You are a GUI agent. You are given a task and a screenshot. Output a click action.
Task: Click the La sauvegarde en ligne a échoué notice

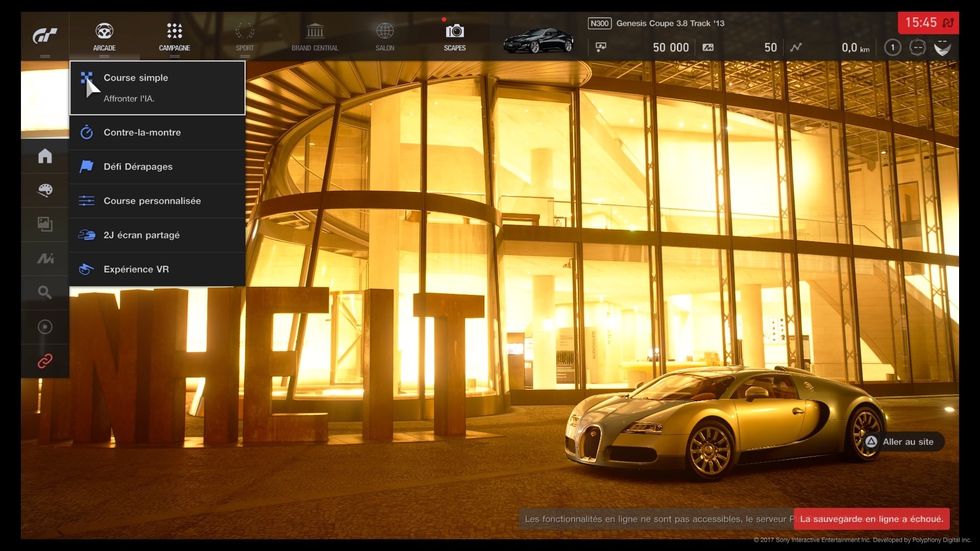pyautogui.click(x=871, y=519)
